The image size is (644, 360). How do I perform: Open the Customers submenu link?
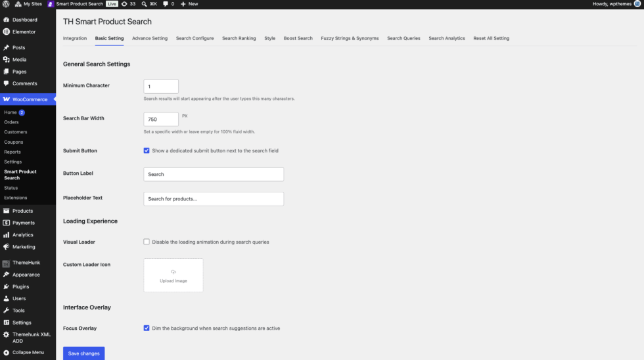(x=16, y=132)
